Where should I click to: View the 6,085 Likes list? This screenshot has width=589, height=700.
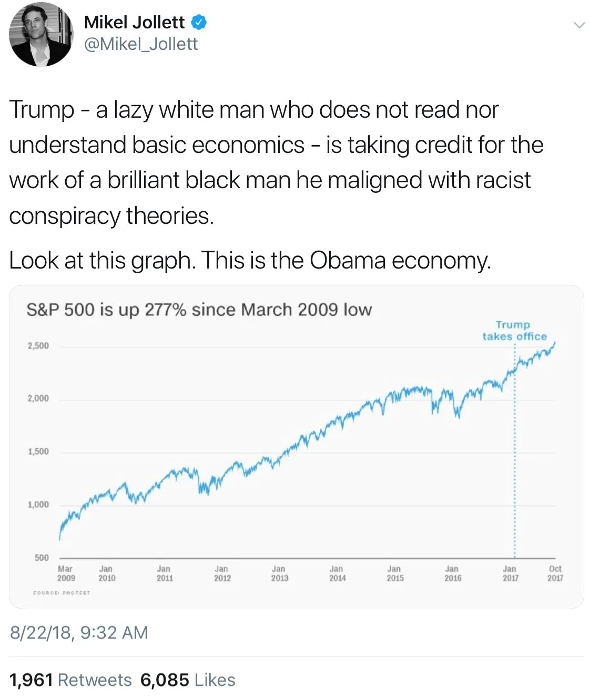coord(187,680)
